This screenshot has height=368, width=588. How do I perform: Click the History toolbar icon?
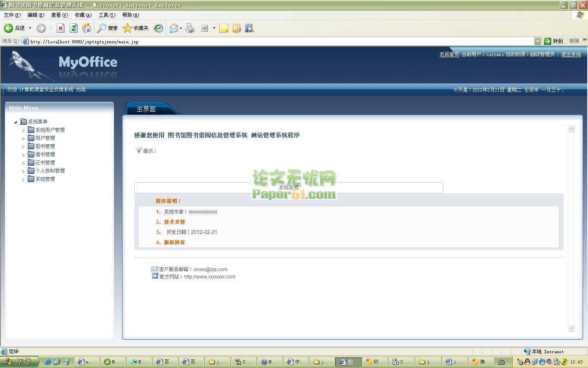click(x=158, y=28)
